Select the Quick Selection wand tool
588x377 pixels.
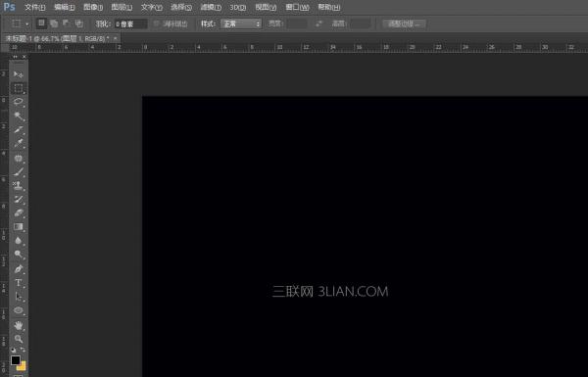tap(18, 116)
